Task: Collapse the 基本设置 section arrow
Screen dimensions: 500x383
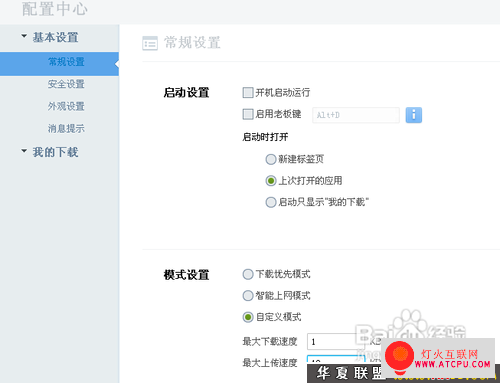Action: [x=24, y=36]
